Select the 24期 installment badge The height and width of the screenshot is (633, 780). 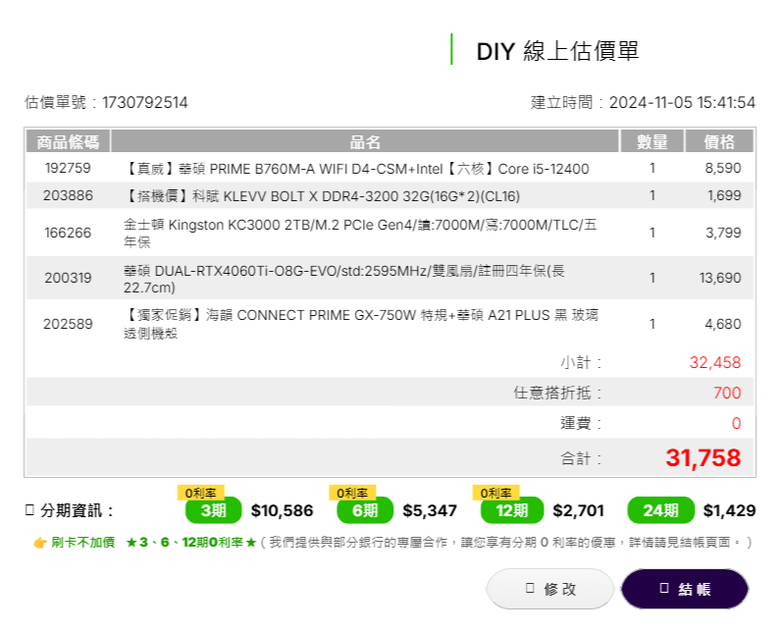661,510
